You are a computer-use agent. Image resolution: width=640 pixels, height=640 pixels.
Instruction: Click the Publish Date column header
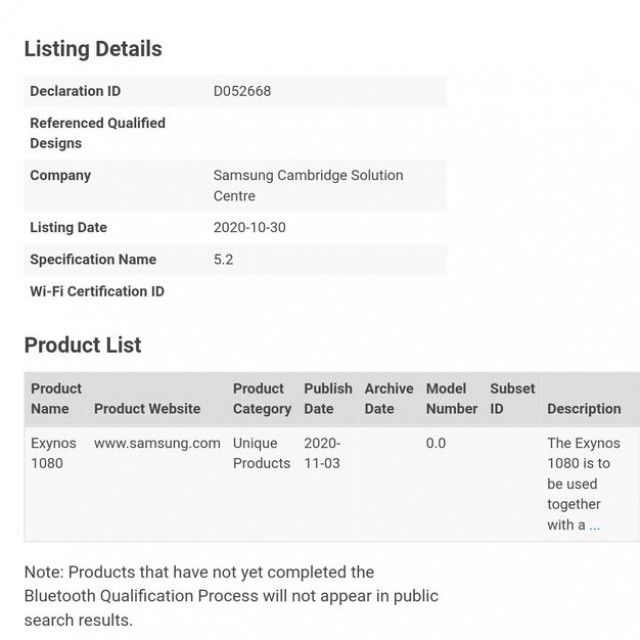click(x=328, y=398)
